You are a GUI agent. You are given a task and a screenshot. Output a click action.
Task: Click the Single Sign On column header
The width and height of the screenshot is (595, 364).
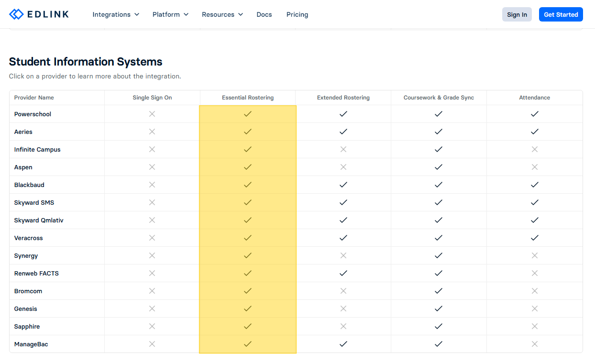tap(152, 98)
